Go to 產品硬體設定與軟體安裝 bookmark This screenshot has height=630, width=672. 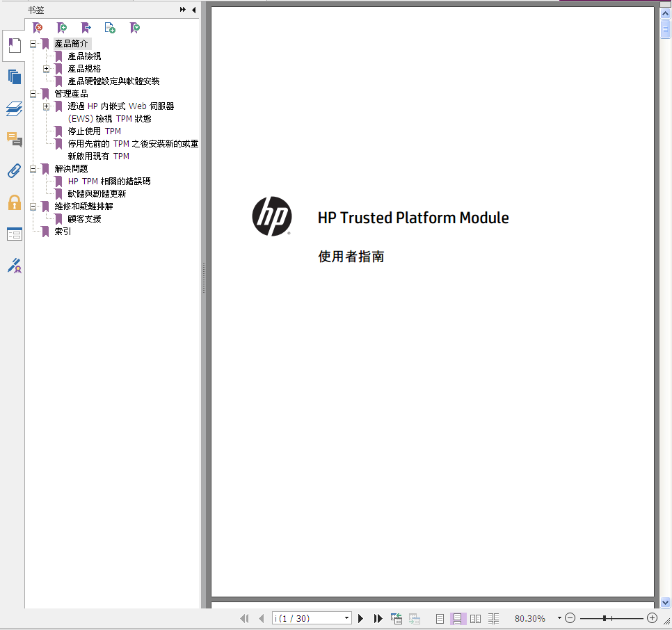[113, 81]
